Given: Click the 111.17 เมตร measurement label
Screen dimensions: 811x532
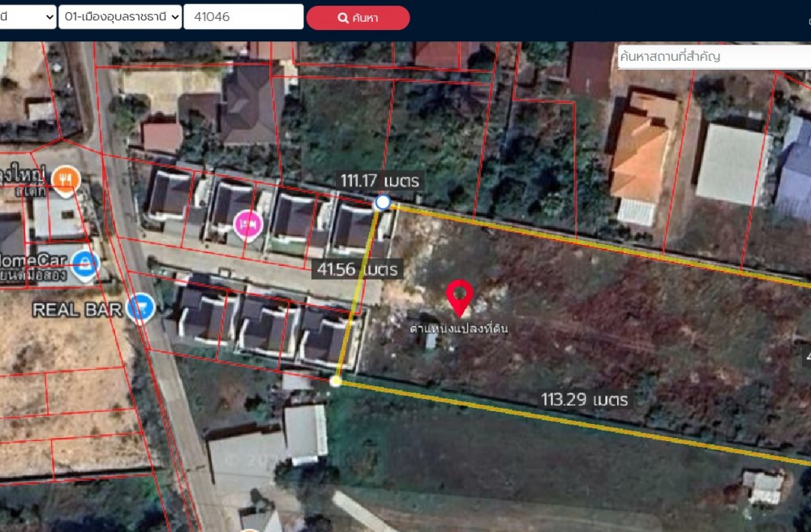Looking at the screenshot, I should pos(380,181).
